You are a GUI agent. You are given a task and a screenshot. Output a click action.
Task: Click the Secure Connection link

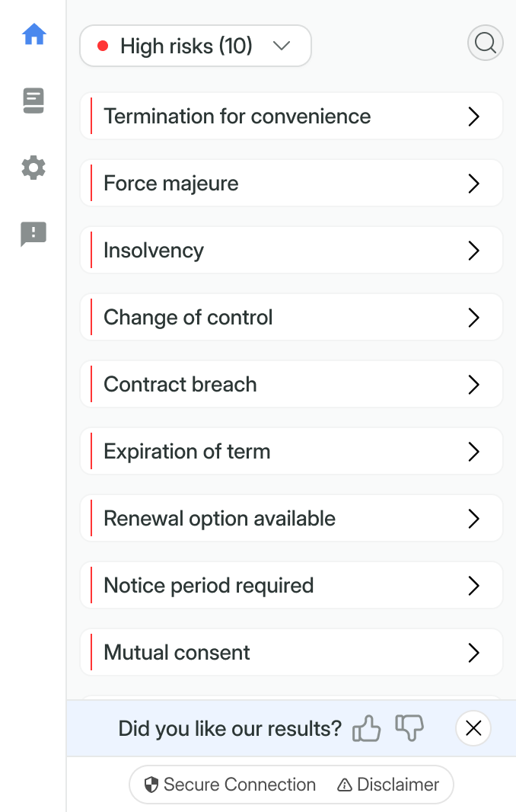(x=230, y=785)
